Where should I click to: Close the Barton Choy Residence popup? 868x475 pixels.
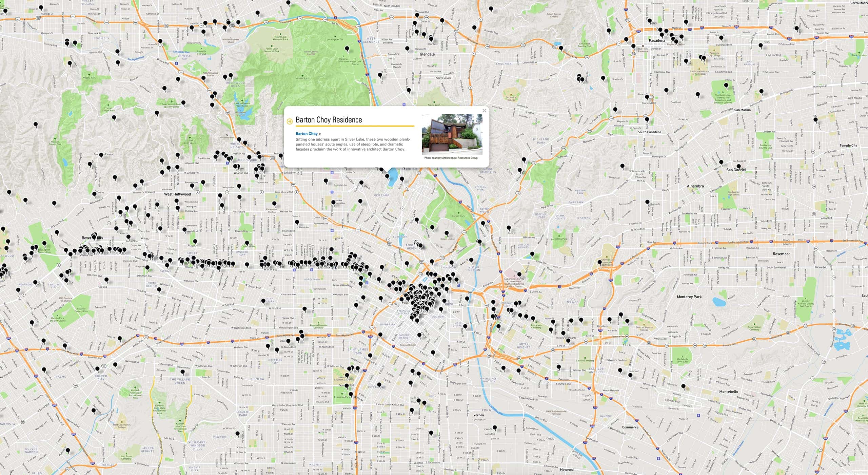pos(484,111)
